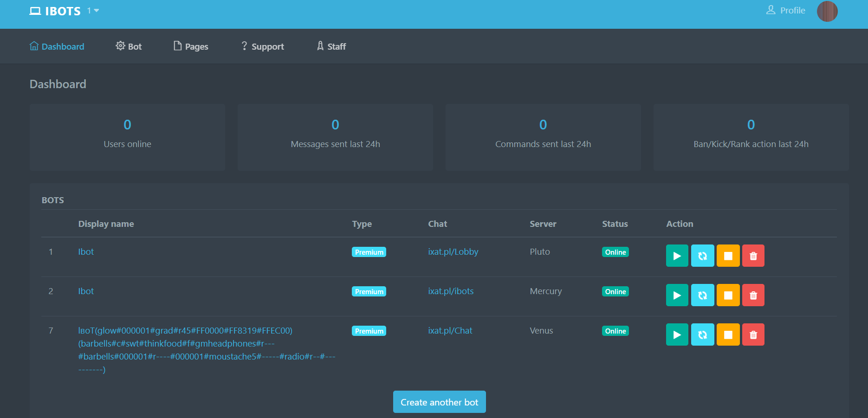Open the ixat.pl/Lobby chat link
The image size is (868, 418).
coord(453,251)
